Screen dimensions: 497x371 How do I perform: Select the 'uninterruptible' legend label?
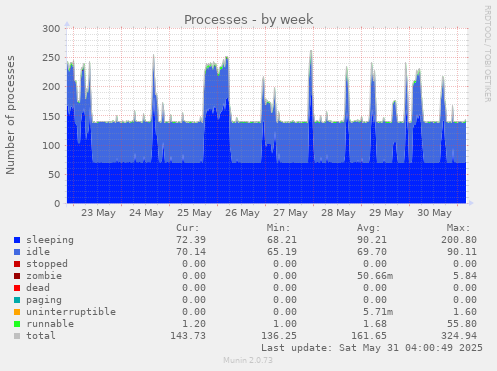tap(71, 312)
